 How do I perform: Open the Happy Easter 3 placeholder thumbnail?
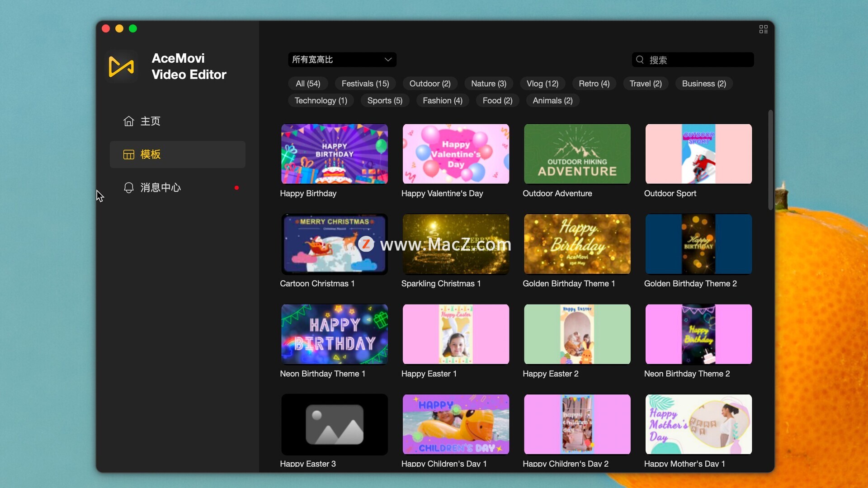click(335, 424)
